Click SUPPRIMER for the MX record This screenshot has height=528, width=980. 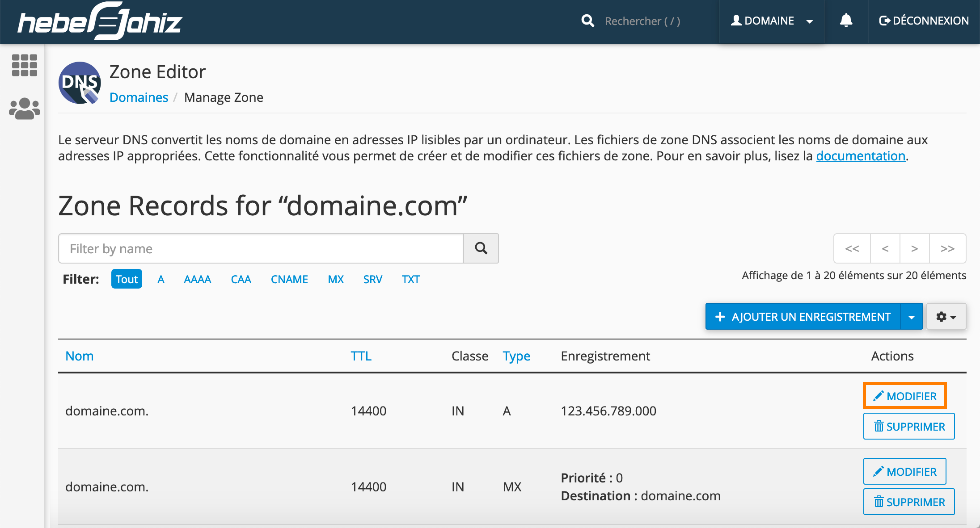tap(909, 502)
